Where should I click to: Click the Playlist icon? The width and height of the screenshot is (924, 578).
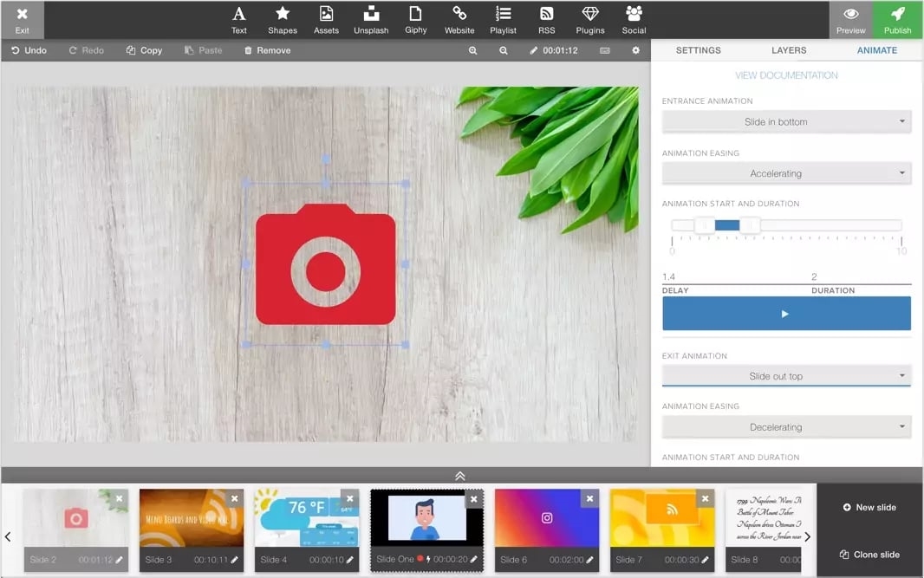503,19
